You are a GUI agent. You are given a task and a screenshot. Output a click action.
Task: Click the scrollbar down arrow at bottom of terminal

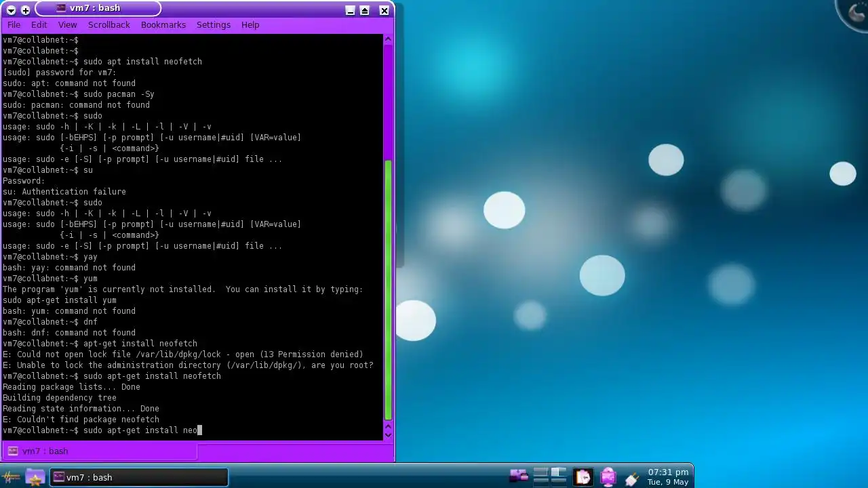click(x=388, y=434)
